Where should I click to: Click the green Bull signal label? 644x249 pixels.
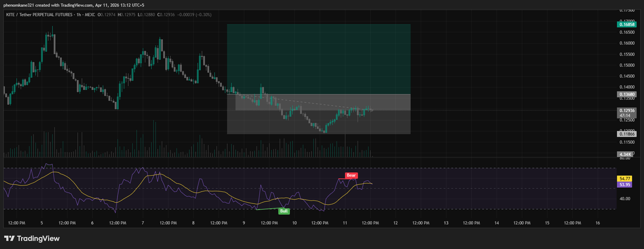[284, 211]
